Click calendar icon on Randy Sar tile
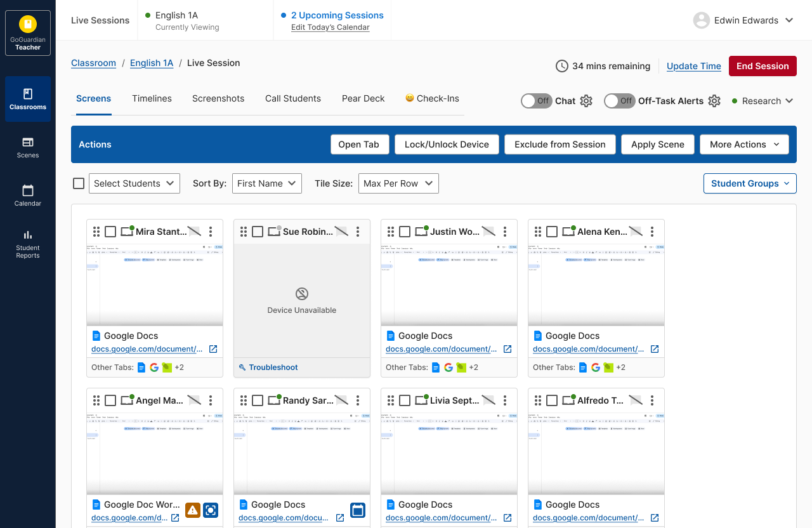 pos(358,510)
